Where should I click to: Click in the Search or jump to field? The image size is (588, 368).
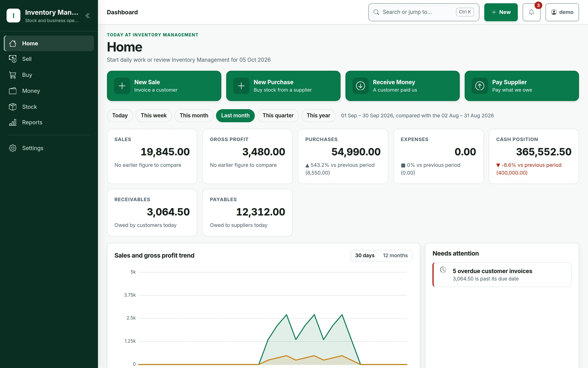423,12
